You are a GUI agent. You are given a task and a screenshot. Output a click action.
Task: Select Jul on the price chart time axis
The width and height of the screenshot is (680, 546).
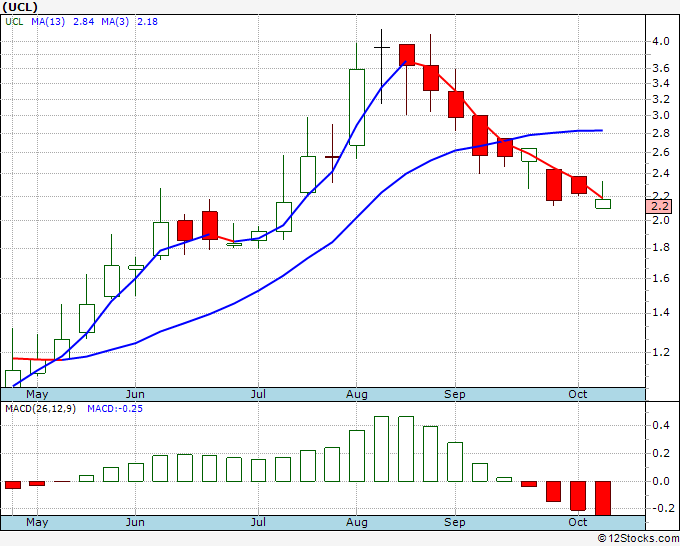click(258, 395)
